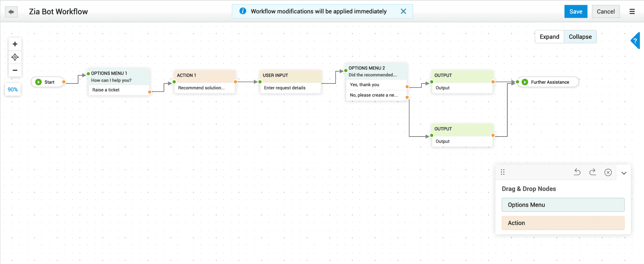
Task: Zoom in with the plus icon
Action: (15, 44)
